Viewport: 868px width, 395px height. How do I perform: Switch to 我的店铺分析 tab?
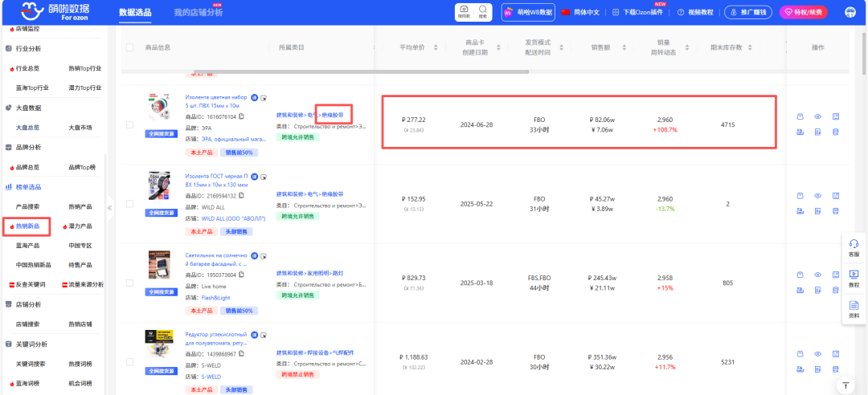[198, 13]
